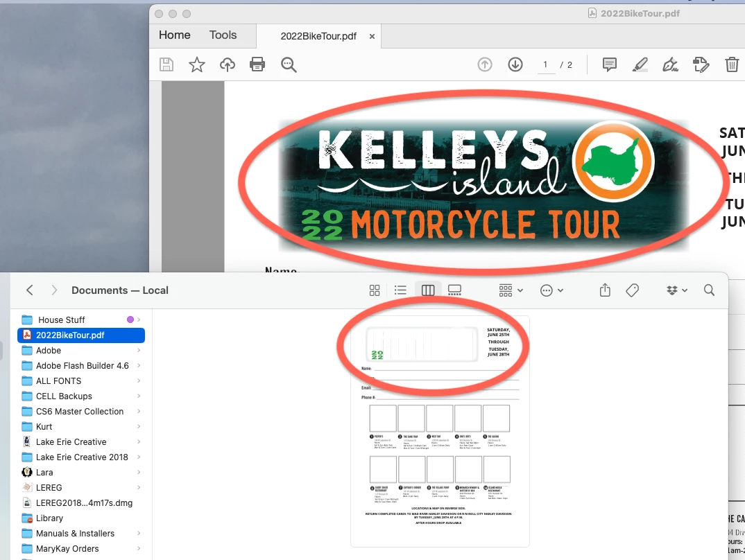This screenshot has width=745, height=560.
Task: Go back in Finder
Action: coord(30,290)
